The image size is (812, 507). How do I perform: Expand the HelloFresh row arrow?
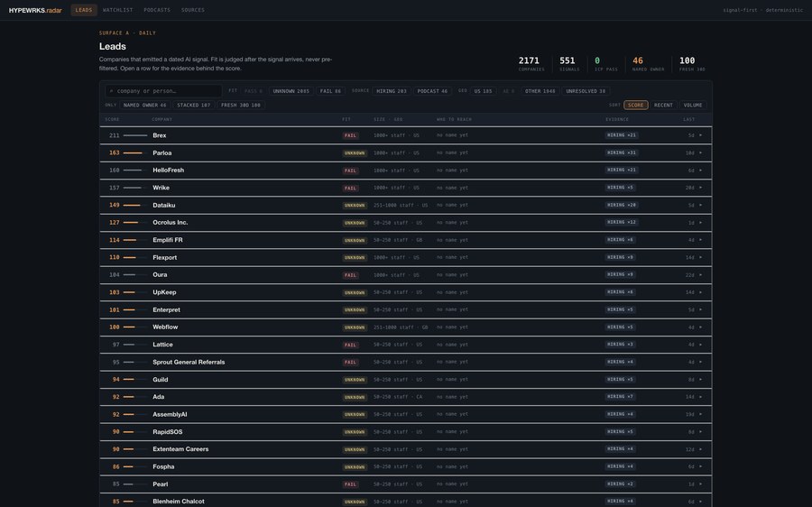(701, 171)
